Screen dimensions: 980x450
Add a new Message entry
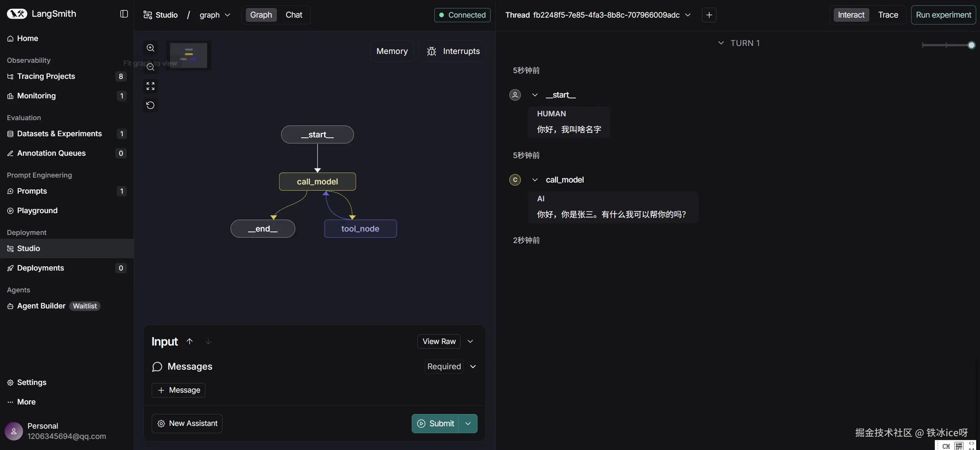pyautogui.click(x=178, y=390)
